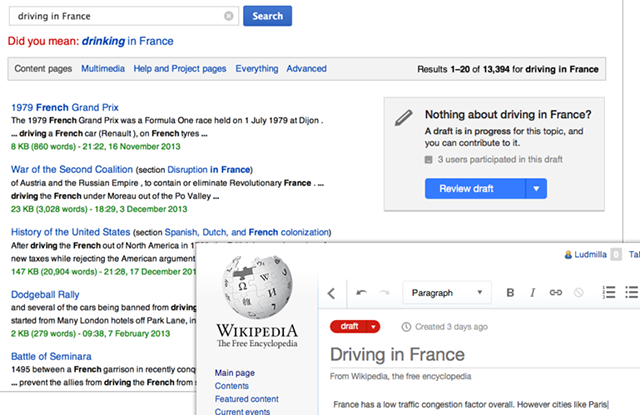
Task: Click the back arrow in the editor toolbar
Action: click(x=331, y=293)
